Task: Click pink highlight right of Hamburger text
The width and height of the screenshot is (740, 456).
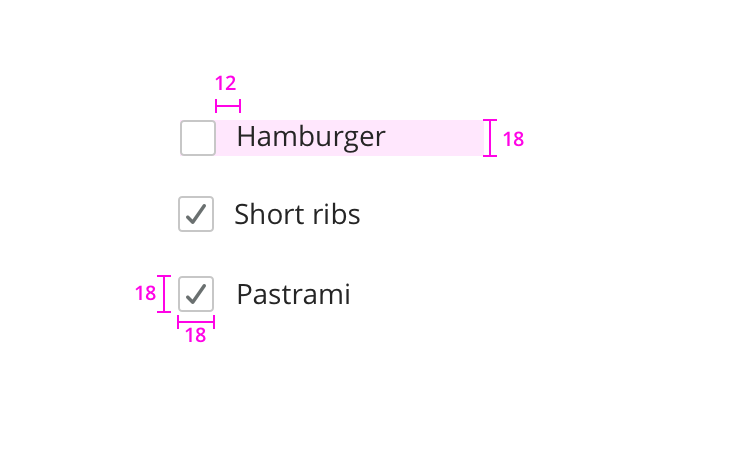Action: point(435,138)
